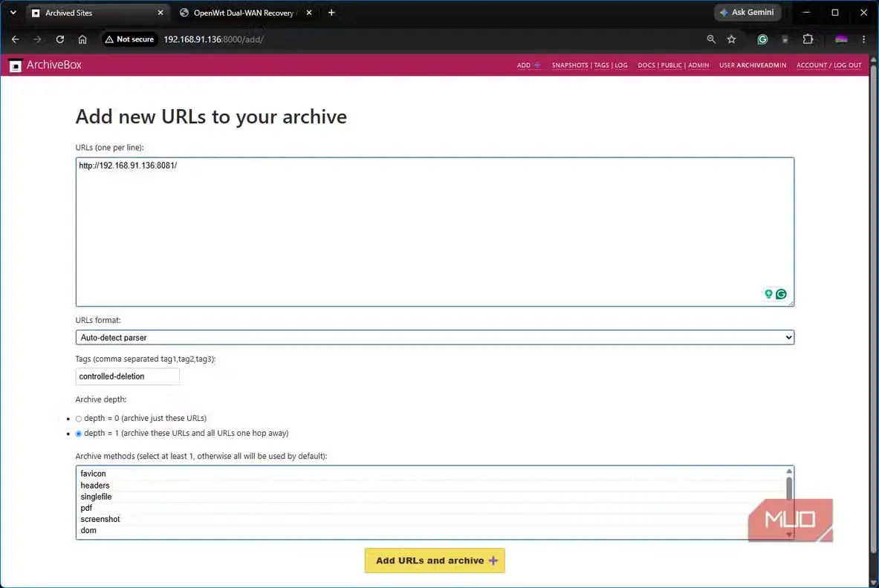Click the Not secure warning icon
Image resolution: width=879 pixels, height=588 pixels.
point(109,39)
